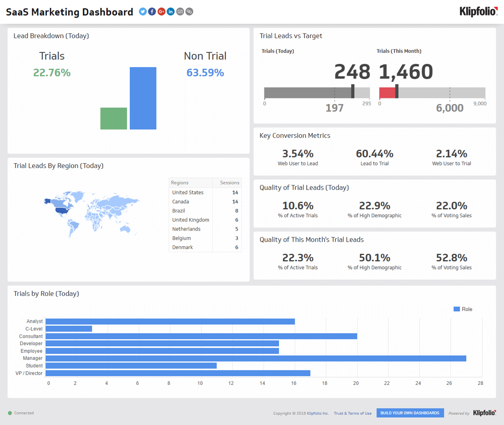Image resolution: width=504 pixels, height=425 pixels.
Task: Copy the dashboard link via link icon
Action: coord(189,11)
